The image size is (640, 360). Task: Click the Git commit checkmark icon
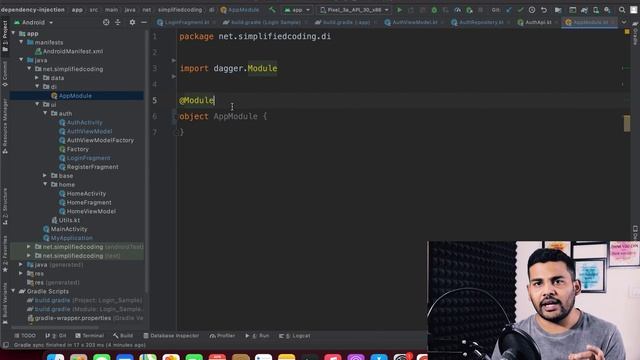(520, 10)
